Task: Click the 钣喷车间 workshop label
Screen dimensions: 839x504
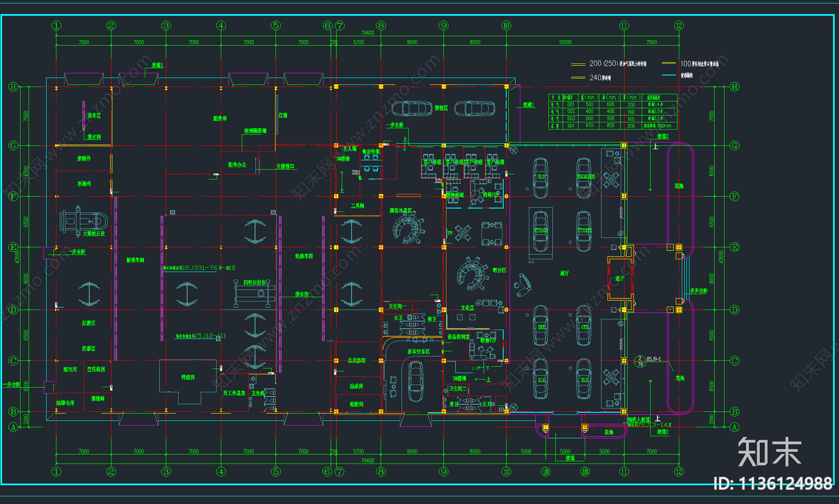Action: coord(135,260)
